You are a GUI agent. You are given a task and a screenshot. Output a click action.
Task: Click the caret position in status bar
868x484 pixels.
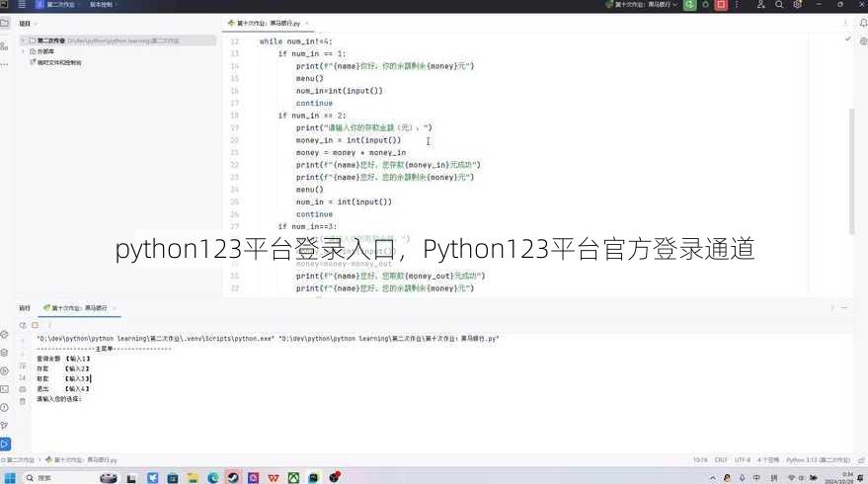coord(700,459)
